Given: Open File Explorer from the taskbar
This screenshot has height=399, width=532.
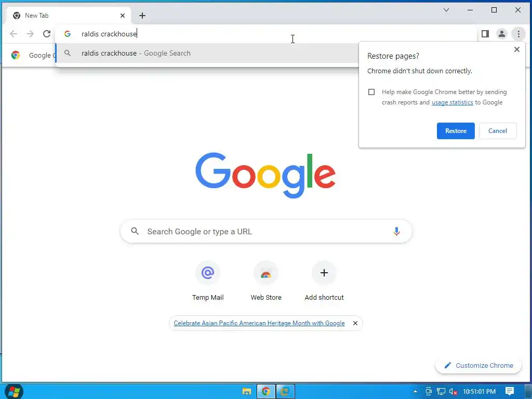Looking at the screenshot, I should click(x=247, y=391).
